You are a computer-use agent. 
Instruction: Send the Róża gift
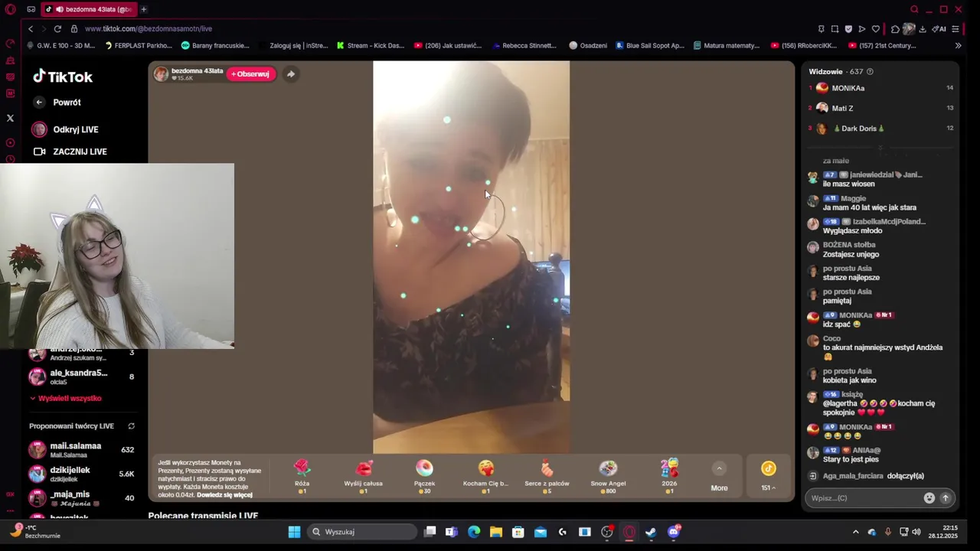click(x=302, y=475)
